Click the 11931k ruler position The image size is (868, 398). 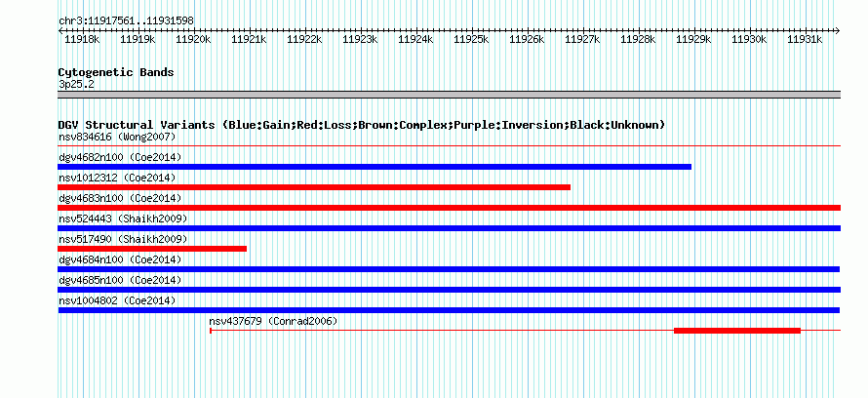point(805,39)
